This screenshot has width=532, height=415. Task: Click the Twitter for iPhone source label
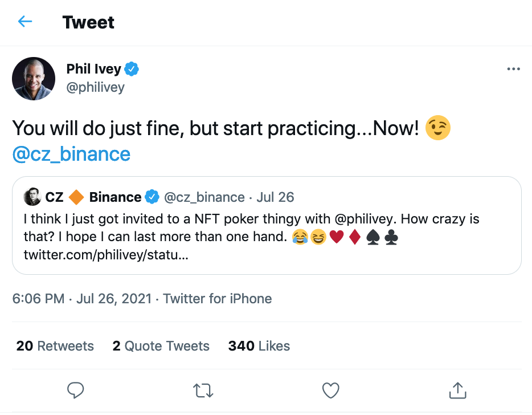(x=218, y=299)
